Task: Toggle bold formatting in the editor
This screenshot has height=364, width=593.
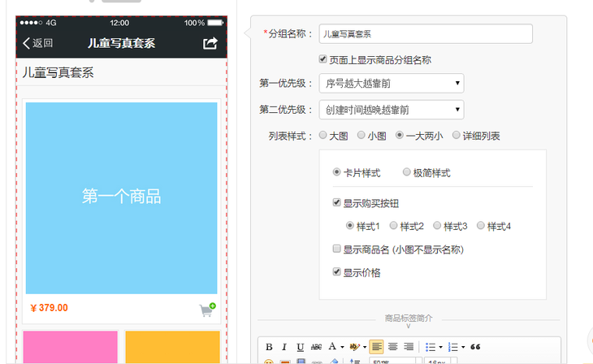Action: (x=269, y=347)
